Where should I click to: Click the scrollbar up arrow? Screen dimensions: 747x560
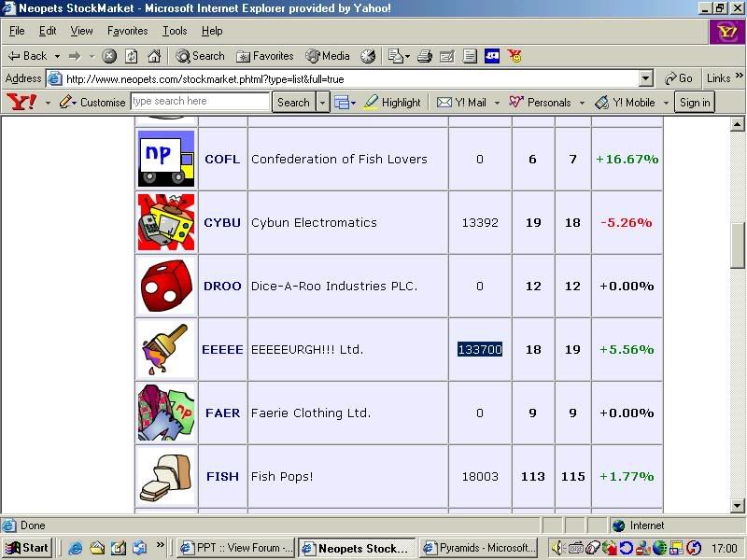point(737,124)
